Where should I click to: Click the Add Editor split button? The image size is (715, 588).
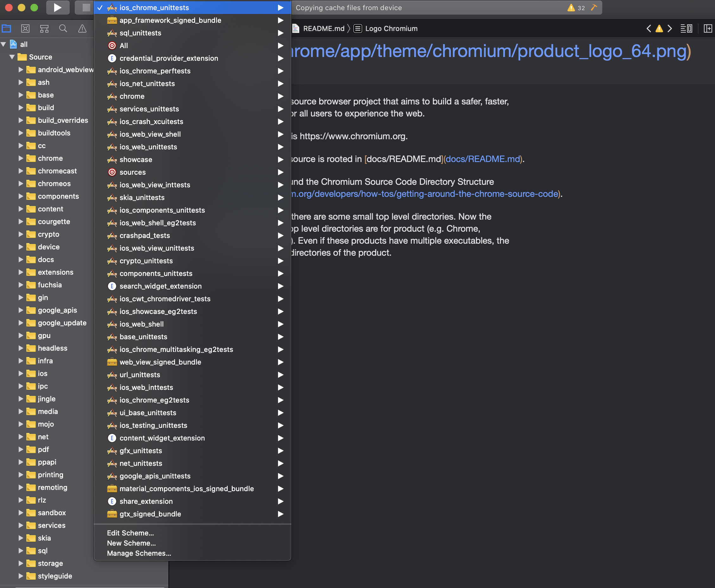(x=707, y=29)
